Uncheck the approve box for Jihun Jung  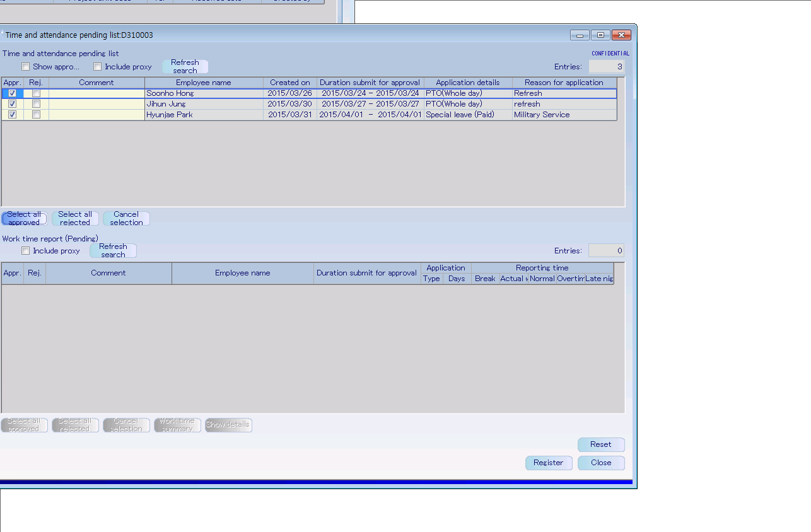(x=13, y=104)
